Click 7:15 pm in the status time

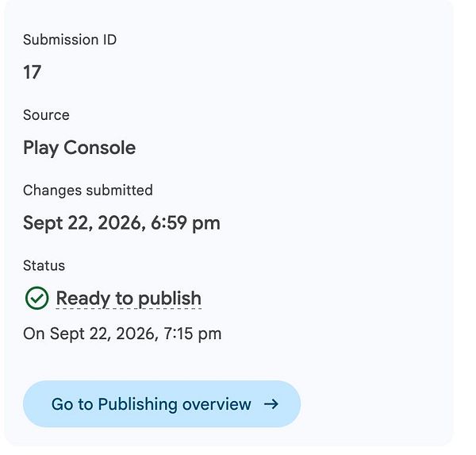(x=193, y=334)
